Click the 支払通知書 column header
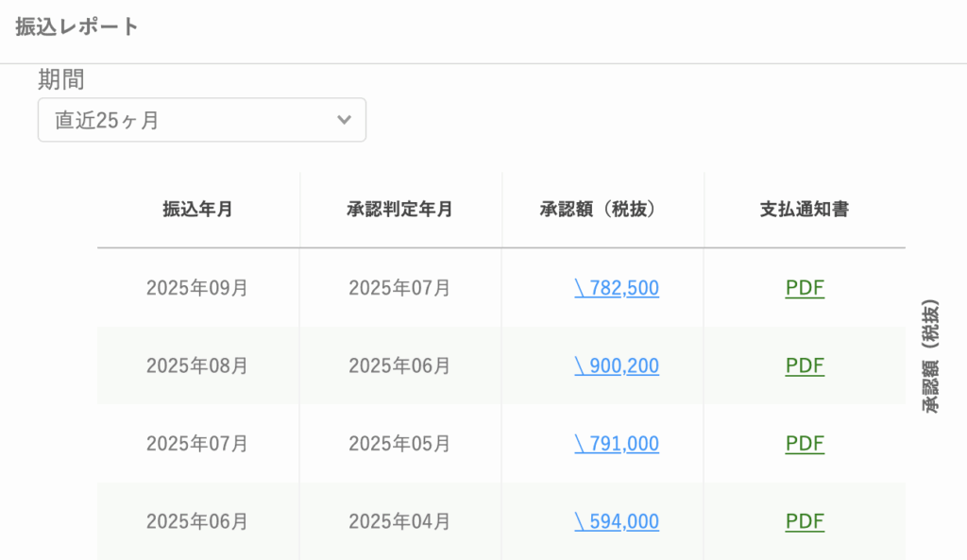 [x=805, y=209]
